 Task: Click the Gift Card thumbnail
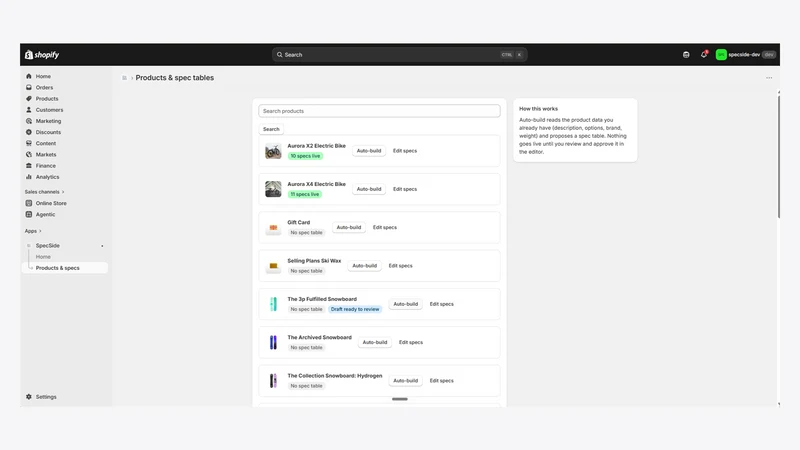[x=273, y=228]
